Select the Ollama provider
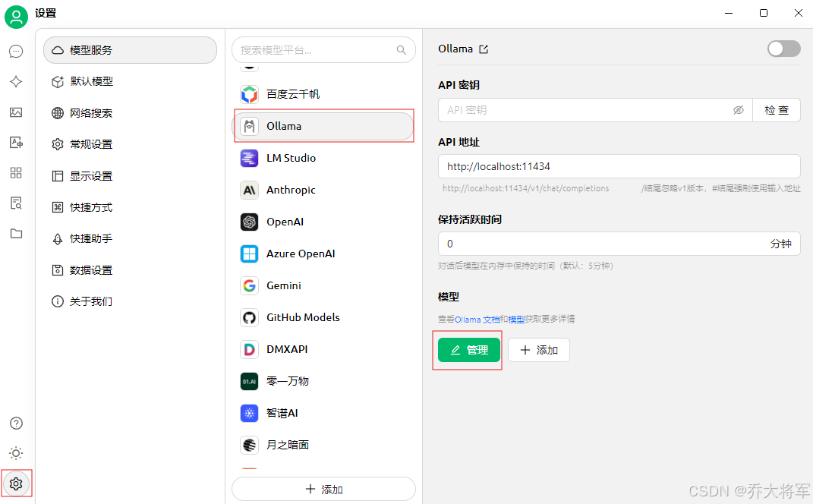The width and height of the screenshot is (813, 504). [323, 126]
